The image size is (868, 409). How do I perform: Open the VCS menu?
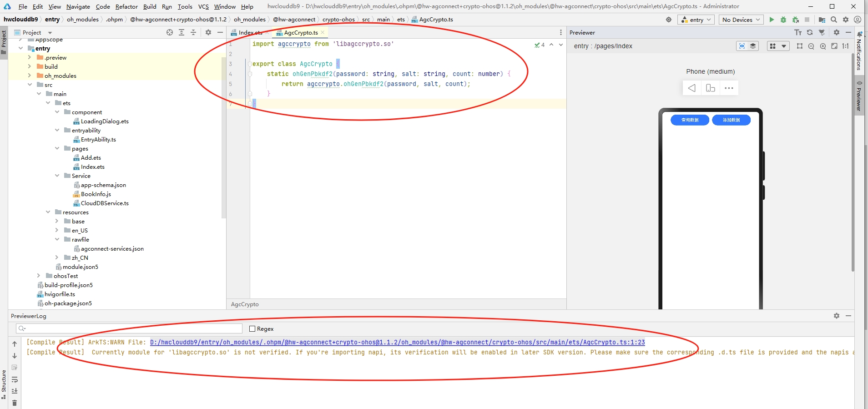click(203, 6)
